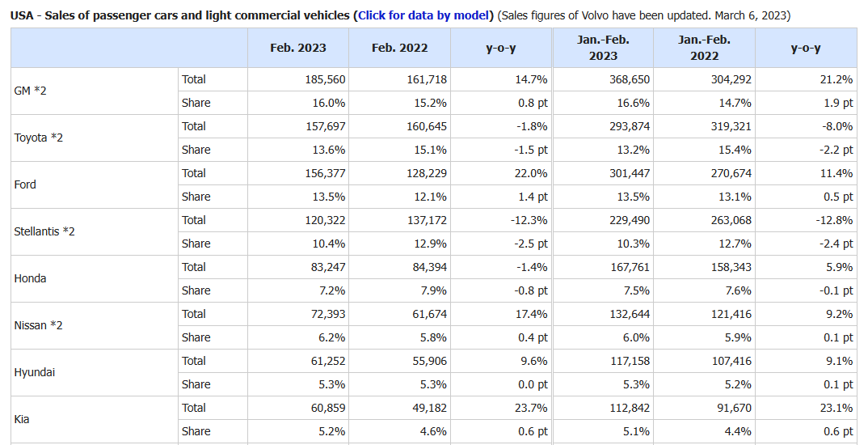868x445 pixels.
Task: Click Nissan's Feb. 2023 total 72,393
Action: click(x=326, y=314)
